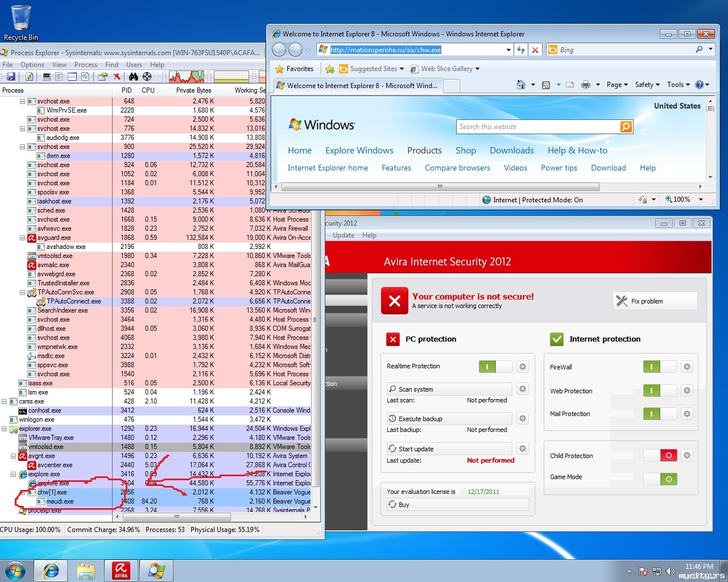
Task: Click Avira icon in Windows taskbar
Action: coord(121,571)
